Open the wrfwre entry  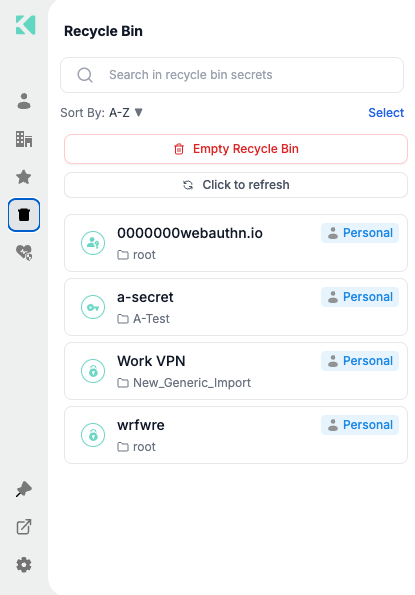point(236,435)
